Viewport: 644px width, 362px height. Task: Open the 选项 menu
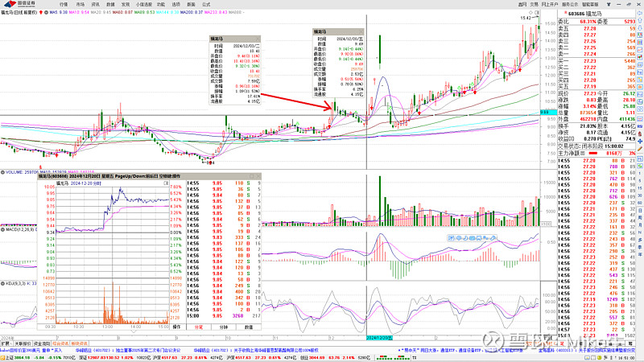[x=175, y=4]
